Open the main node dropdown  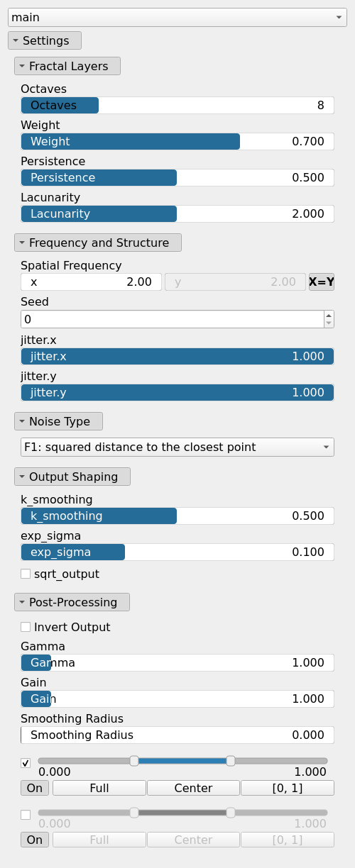(177, 17)
